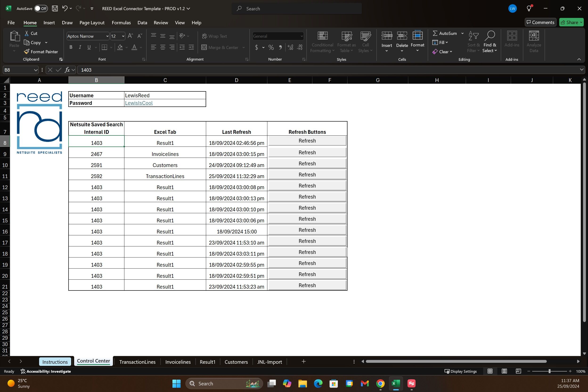Switch to Page Layout view
The height and width of the screenshot is (392, 588).
pos(504,371)
